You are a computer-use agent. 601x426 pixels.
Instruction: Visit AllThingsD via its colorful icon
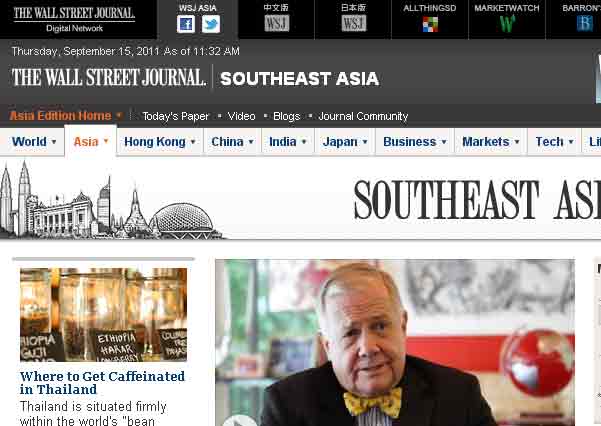pos(430,24)
